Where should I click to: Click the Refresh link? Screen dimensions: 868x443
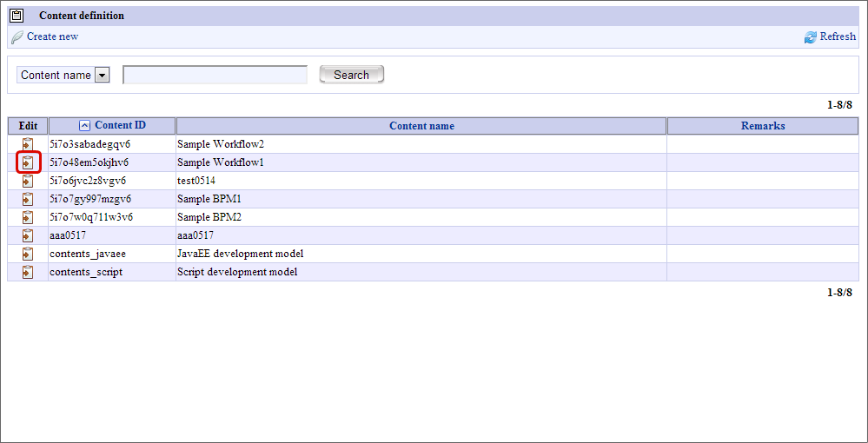tap(838, 36)
